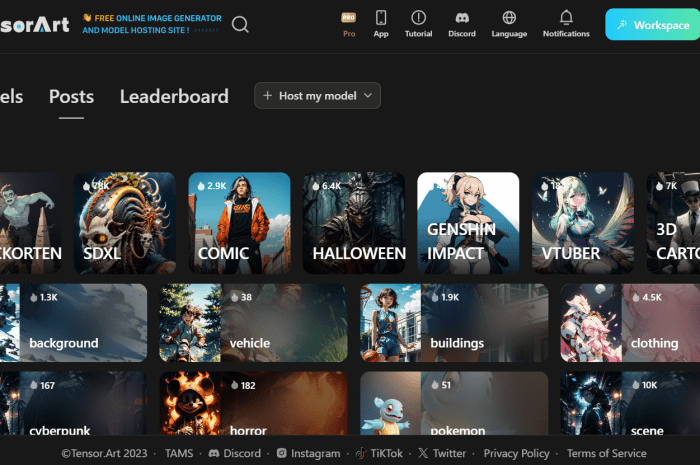This screenshot has width=700, height=465.
Task: Select the pokemon tag card
Action: tap(454, 403)
